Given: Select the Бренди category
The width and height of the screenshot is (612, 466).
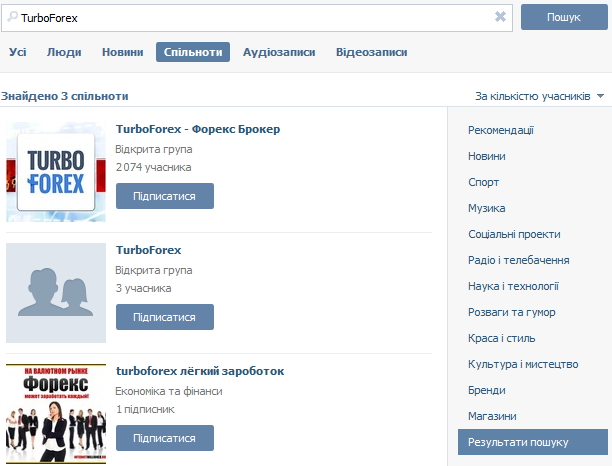Looking at the screenshot, I should click(487, 390).
